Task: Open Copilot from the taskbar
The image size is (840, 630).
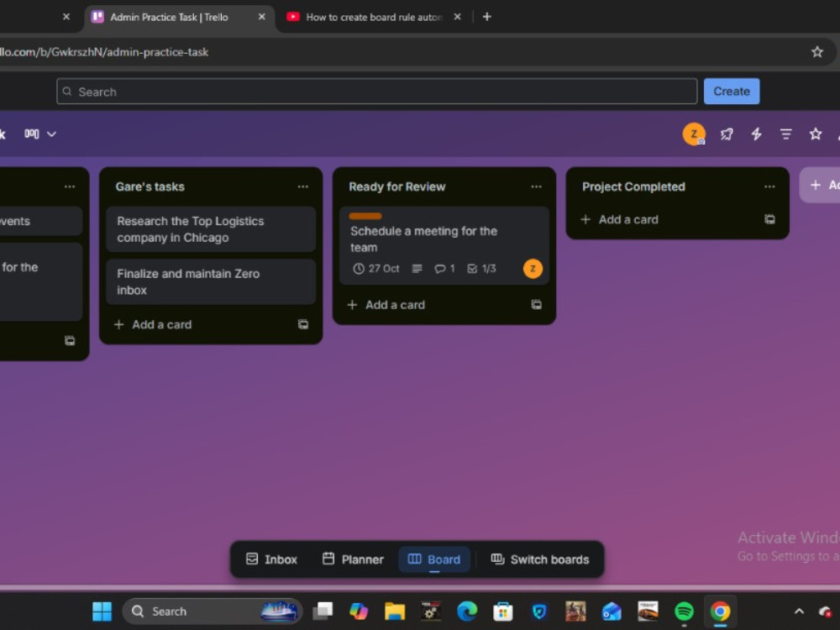Action: click(359, 612)
